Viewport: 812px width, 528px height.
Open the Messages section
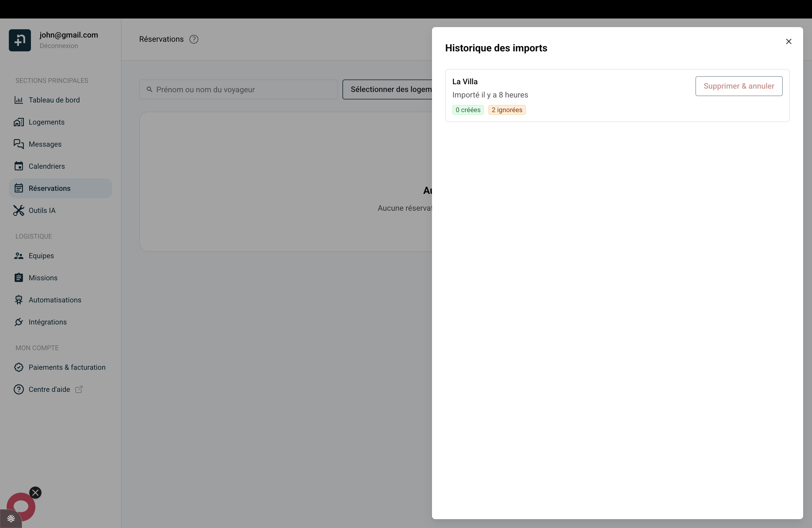pos(60,144)
